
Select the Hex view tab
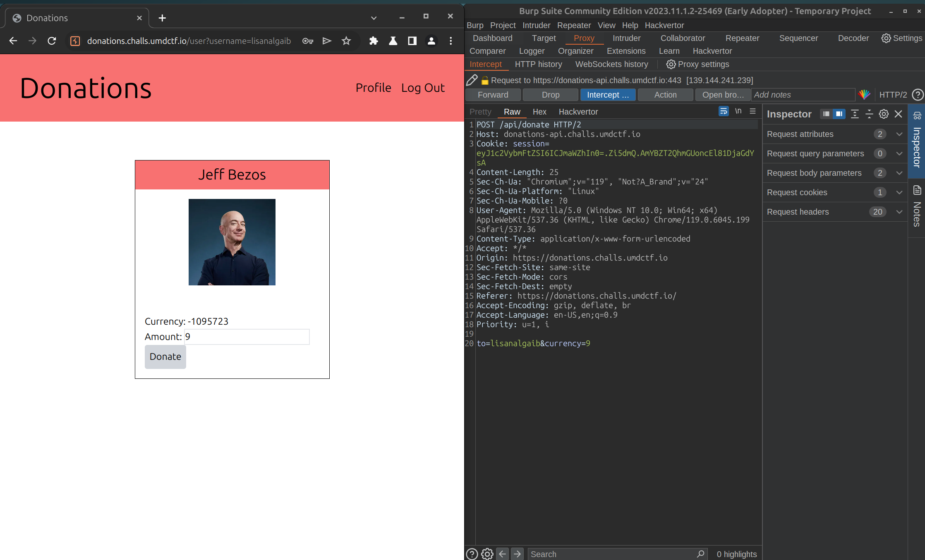[x=539, y=112]
